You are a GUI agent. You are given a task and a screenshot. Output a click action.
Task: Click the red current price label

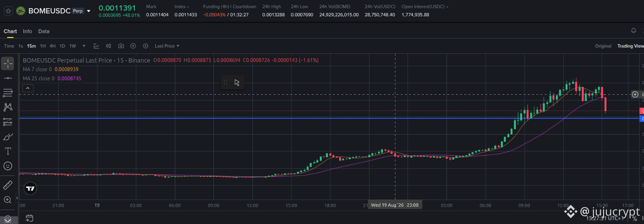tap(642, 111)
